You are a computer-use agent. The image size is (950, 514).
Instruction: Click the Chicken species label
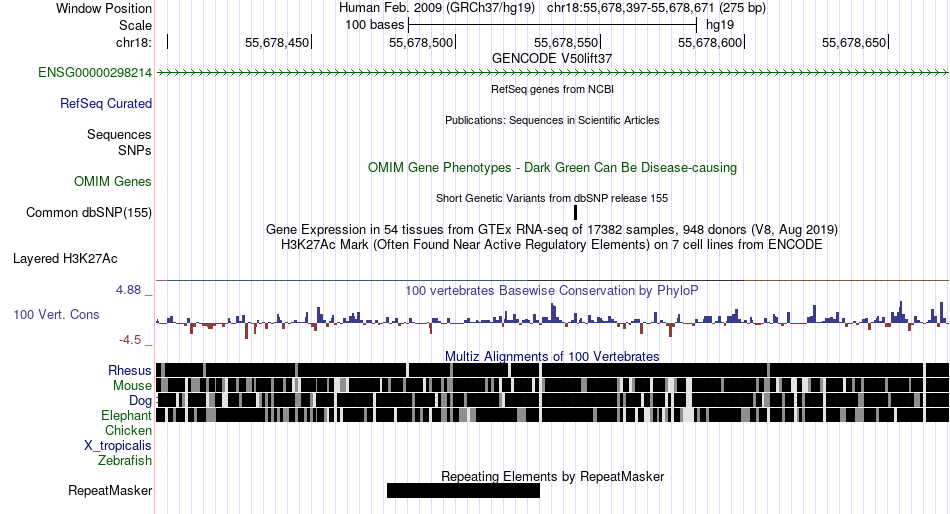tap(128, 430)
